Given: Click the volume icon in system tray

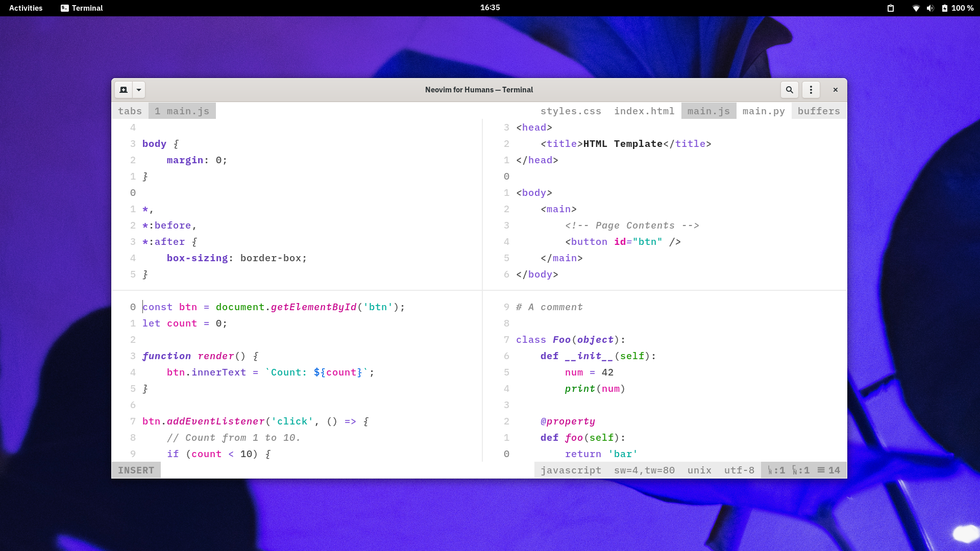Looking at the screenshot, I should pyautogui.click(x=930, y=8).
